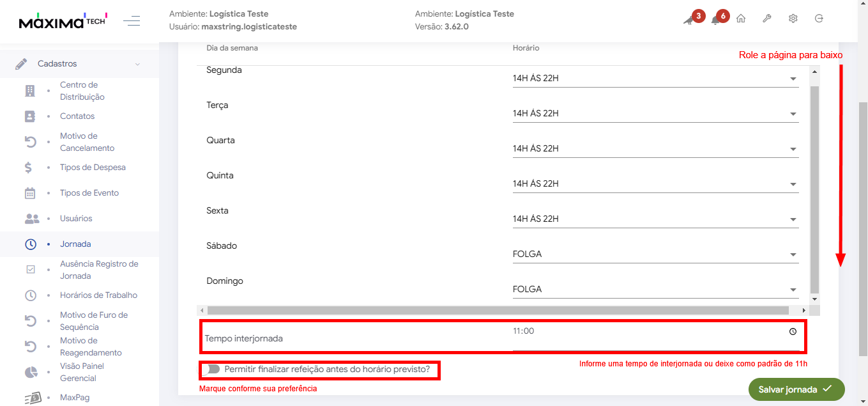Image resolution: width=868 pixels, height=406 pixels.
Task: Open Tipos de Despesa menu item
Action: 93,168
